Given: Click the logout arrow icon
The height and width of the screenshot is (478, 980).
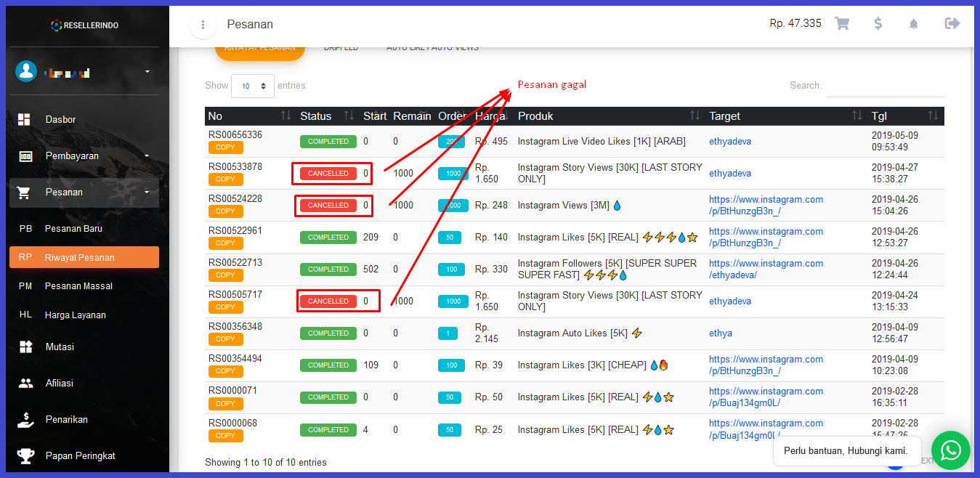Looking at the screenshot, I should (x=952, y=23).
